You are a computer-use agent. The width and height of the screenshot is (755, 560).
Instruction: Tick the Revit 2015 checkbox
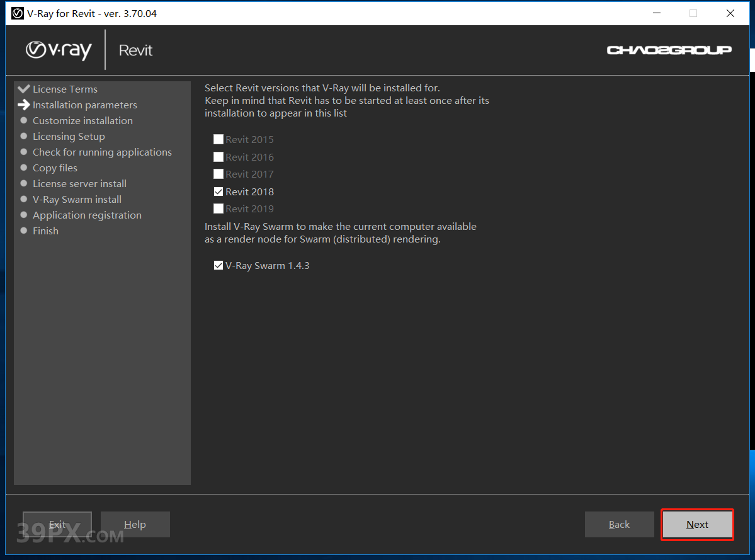218,139
